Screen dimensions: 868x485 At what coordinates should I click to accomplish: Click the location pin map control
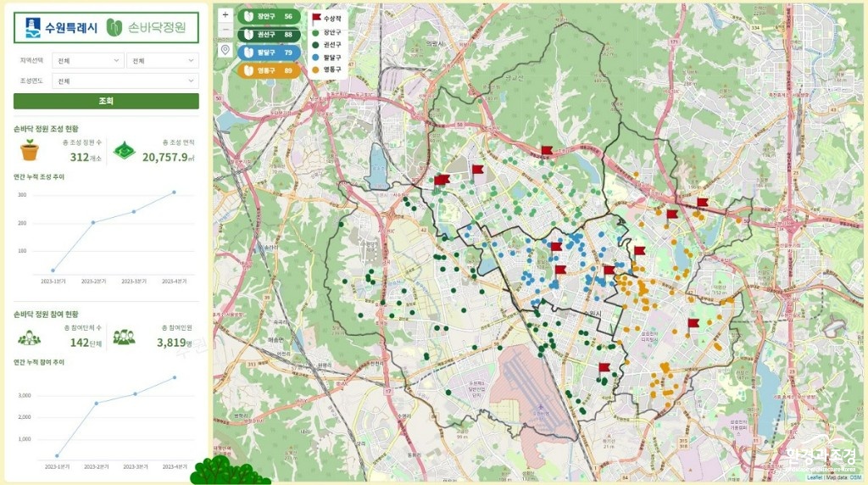coord(225,50)
